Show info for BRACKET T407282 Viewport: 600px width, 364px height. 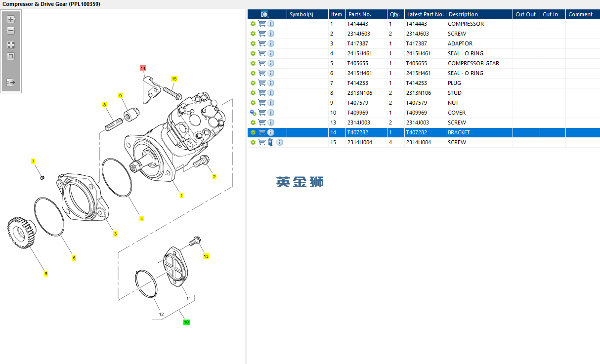(x=271, y=132)
